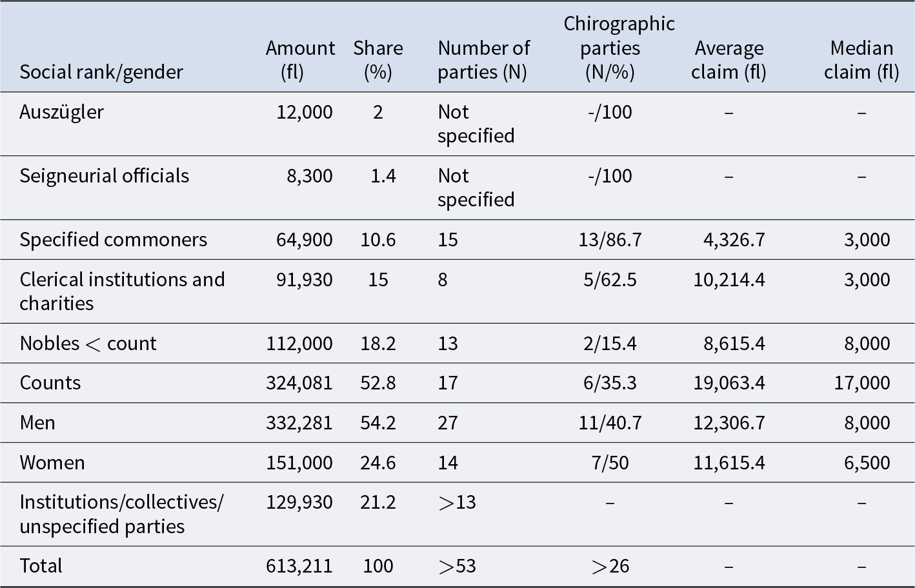Select "Institutions/collectives/unspecified parties" row label
Screen dimensions: 915x588
pos(121,514)
